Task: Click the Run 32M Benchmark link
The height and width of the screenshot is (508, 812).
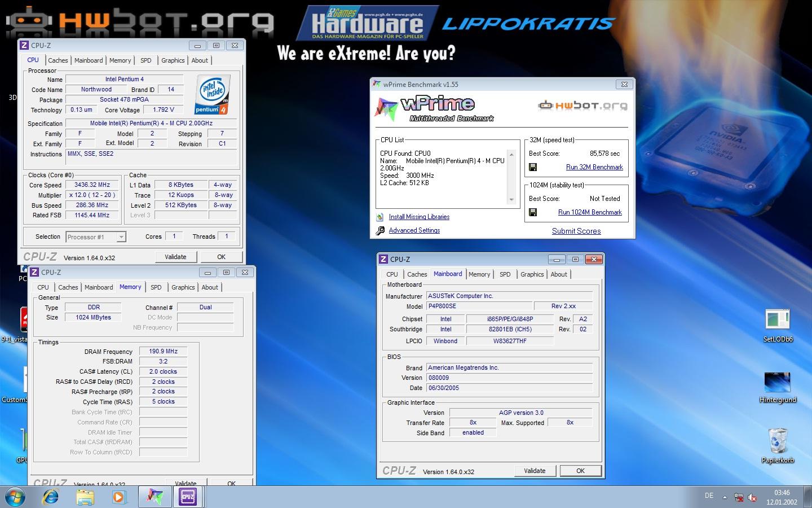Action: pyautogui.click(x=594, y=167)
